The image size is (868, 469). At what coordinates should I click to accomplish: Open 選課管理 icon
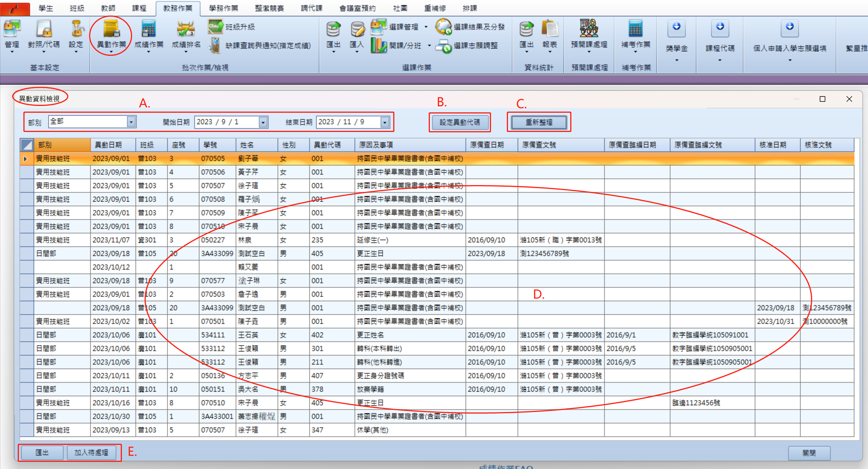[x=379, y=27]
